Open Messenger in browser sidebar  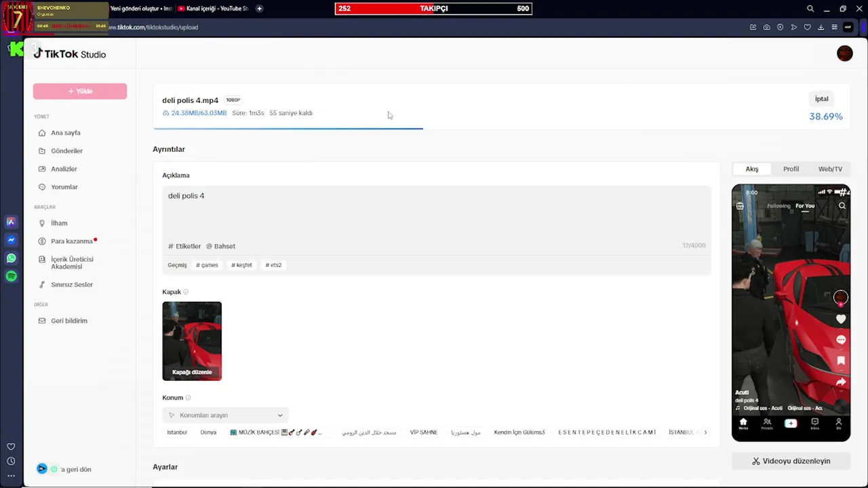[x=11, y=240]
